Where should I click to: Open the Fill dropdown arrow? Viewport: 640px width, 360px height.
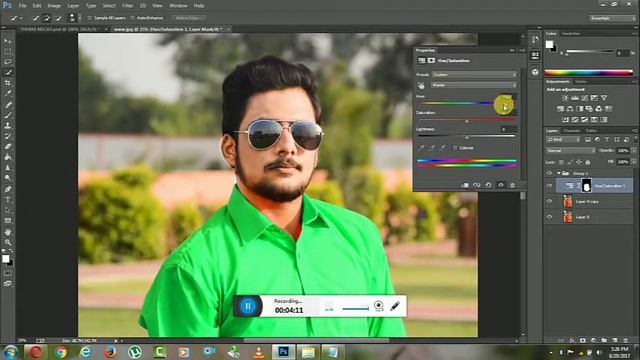pos(633,162)
